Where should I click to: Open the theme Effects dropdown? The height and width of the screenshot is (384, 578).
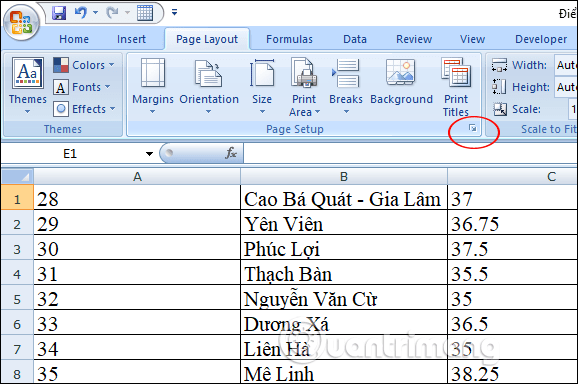pyautogui.click(x=84, y=109)
